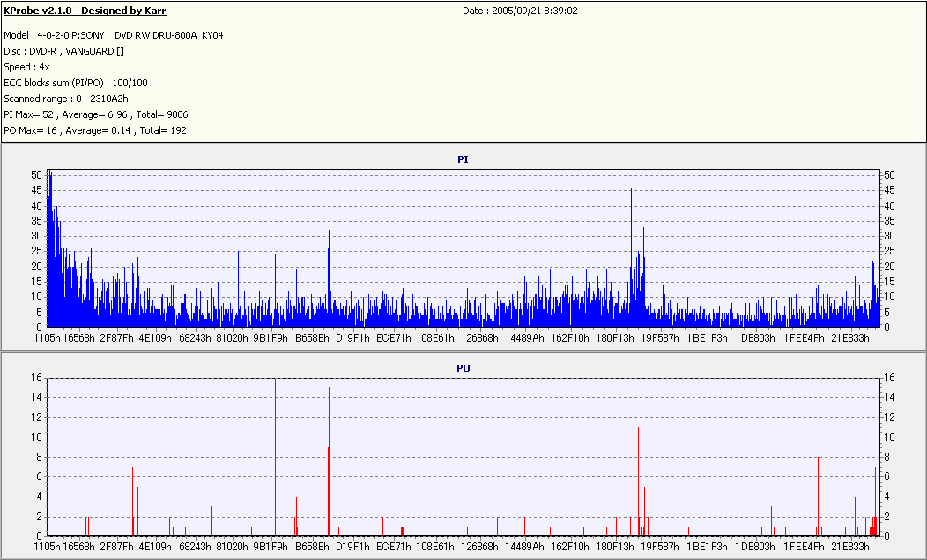Click the PI Max statistics line

click(x=96, y=114)
